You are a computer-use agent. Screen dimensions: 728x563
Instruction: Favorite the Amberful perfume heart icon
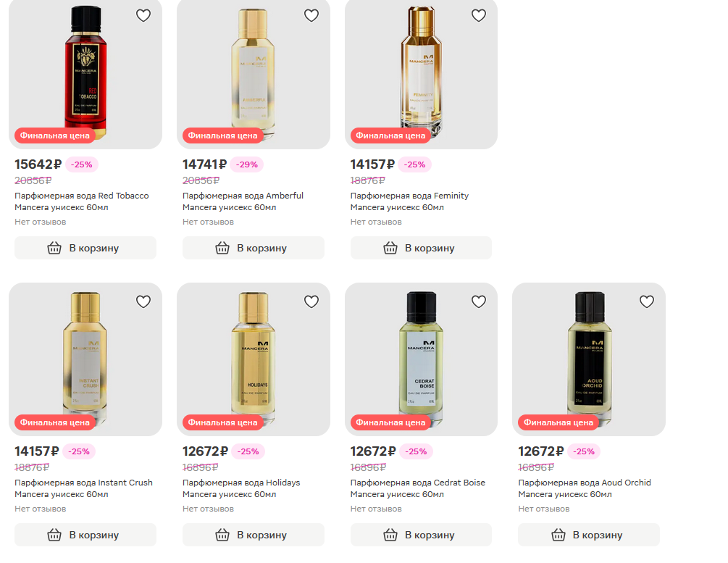(311, 15)
